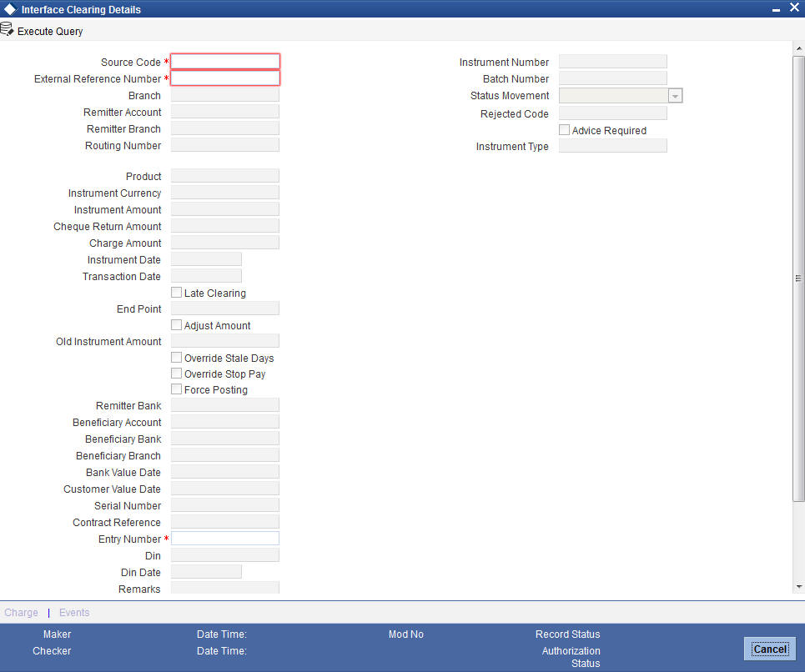Click the Contract Reference field
Screen dimensions: 805x672
[225, 522]
